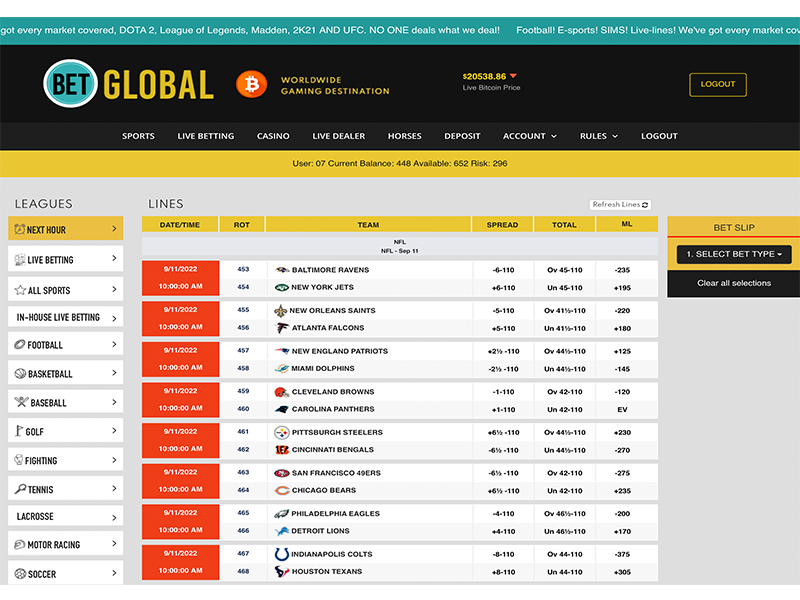Click the Next Hour clock icon
800x600 pixels.
click(x=19, y=229)
